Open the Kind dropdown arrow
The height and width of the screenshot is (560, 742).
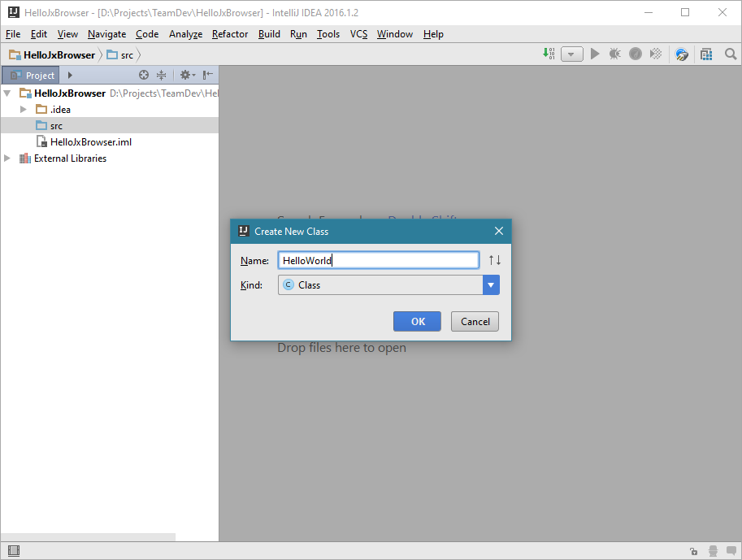coord(491,285)
